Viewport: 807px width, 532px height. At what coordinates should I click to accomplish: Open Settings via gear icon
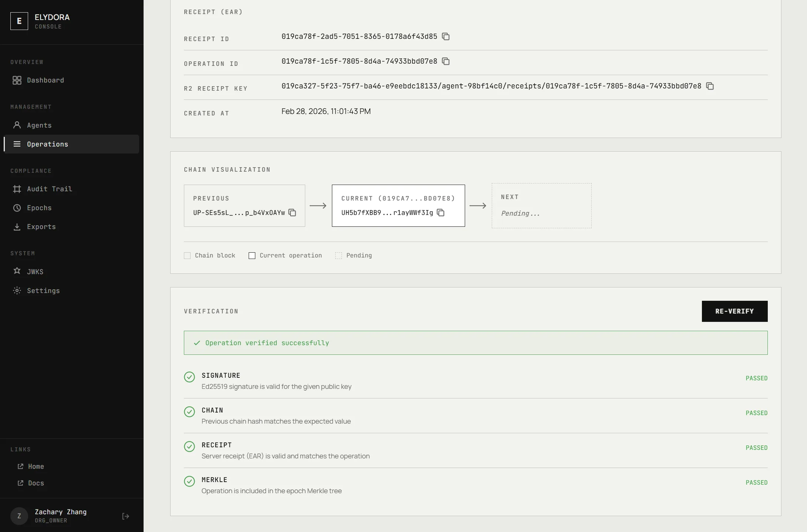pos(17,290)
